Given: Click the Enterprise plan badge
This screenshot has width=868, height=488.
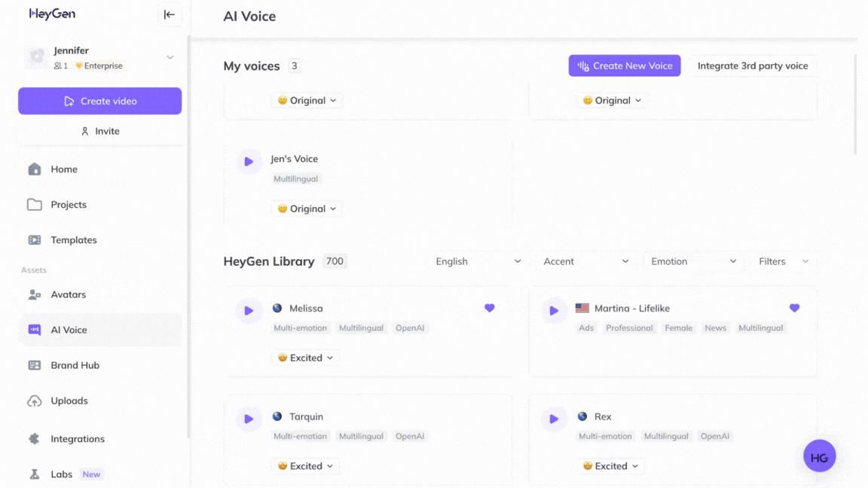Looking at the screenshot, I should pyautogui.click(x=99, y=66).
